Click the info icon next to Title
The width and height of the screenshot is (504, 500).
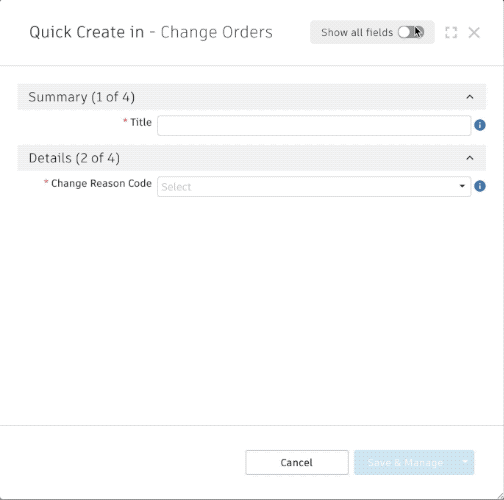click(x=480, y=125)
